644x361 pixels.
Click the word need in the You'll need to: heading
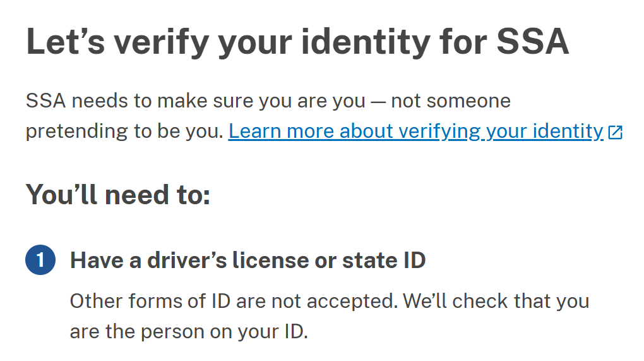tap(137, 195)
